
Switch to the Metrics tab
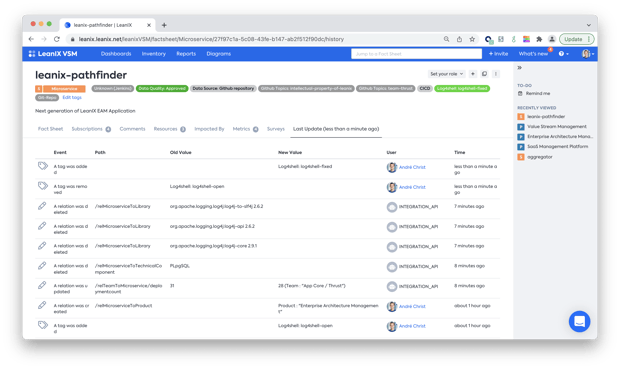(x=245, y=129)
